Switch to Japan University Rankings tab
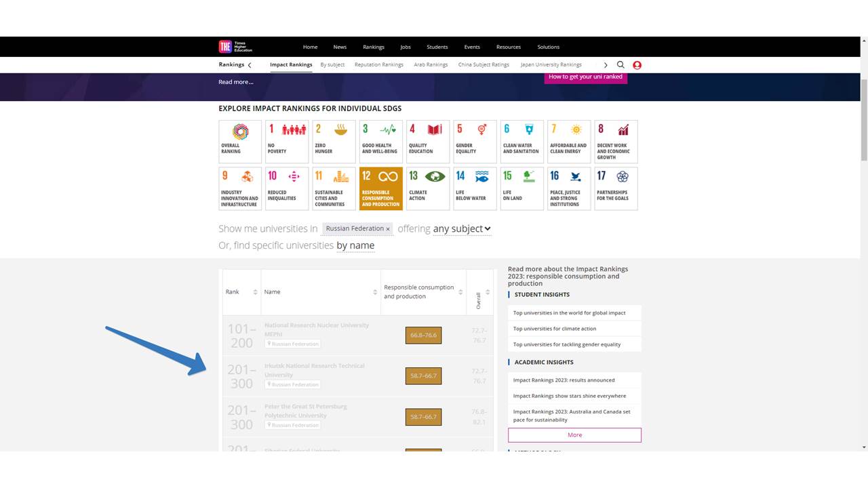The image size is (868, 488). (551, 65)
